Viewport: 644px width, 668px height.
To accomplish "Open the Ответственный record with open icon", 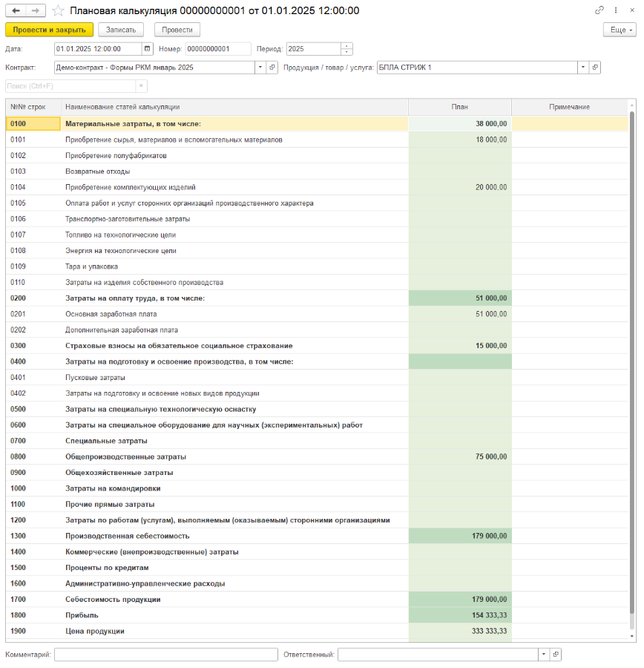I will pos(556,655).
